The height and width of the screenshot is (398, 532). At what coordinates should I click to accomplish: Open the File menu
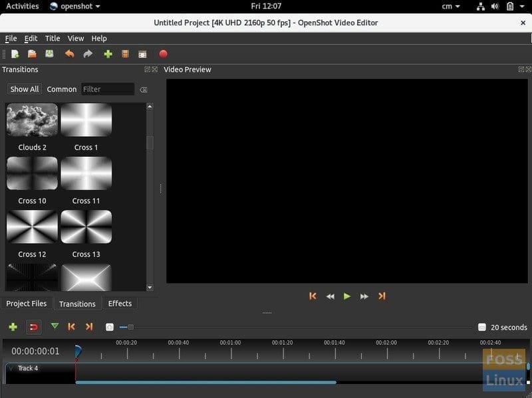click(x=11, y=39)
